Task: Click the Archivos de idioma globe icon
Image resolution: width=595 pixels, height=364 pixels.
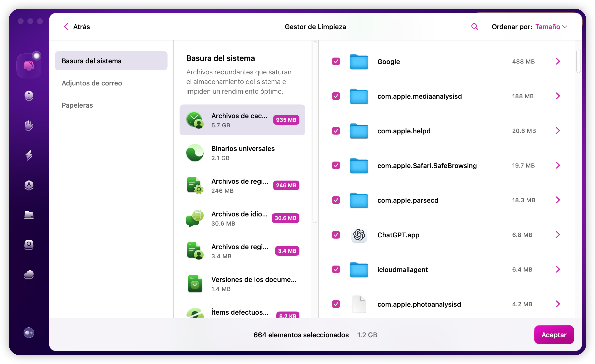Action: (x=195, y=218)
